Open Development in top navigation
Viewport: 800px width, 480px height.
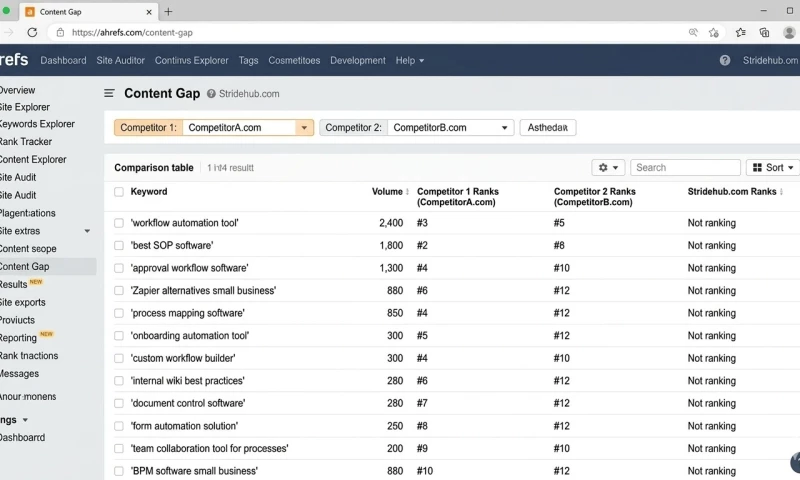click(x=358, y=60)
